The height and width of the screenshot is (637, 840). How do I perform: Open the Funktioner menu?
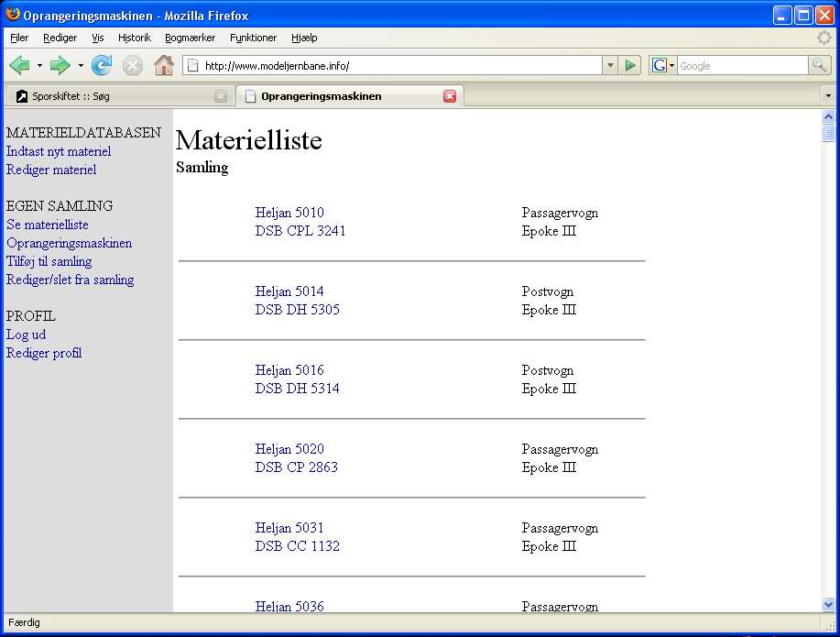[254, 38]
